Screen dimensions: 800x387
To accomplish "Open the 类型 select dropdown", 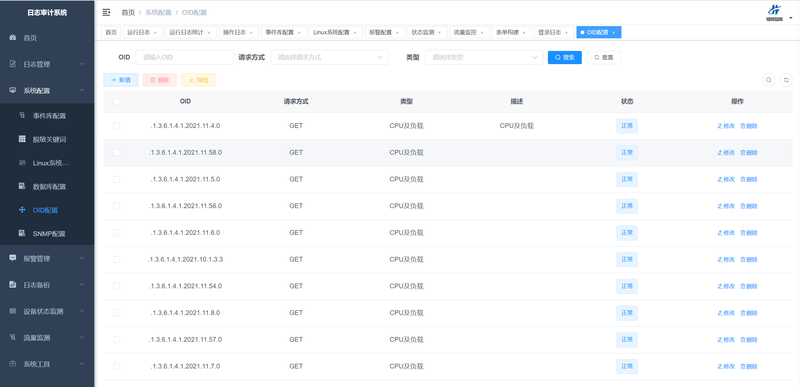I will 484,58.
